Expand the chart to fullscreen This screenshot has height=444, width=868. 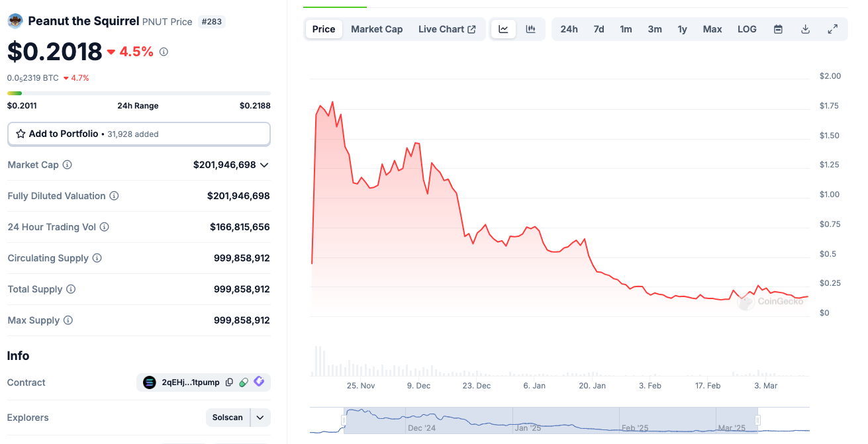pyautogui.click(x=833, y=29)
